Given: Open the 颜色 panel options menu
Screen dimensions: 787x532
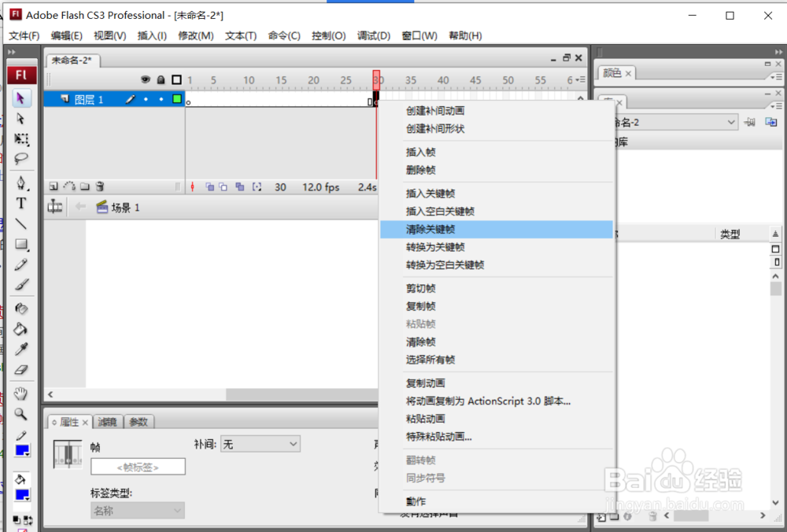Looking at the screenshot, I should (777, 77).
